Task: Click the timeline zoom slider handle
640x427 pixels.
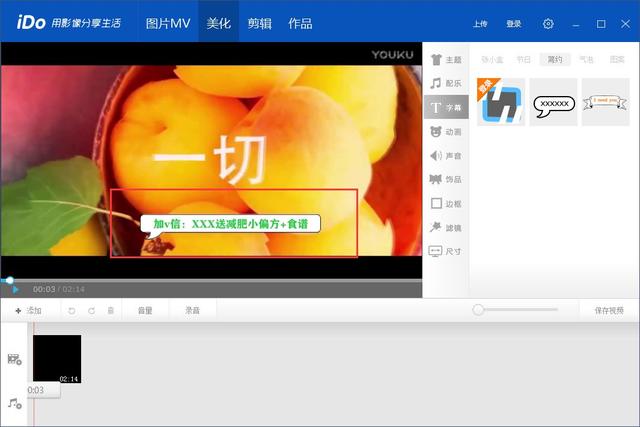Action: [479, 310]
